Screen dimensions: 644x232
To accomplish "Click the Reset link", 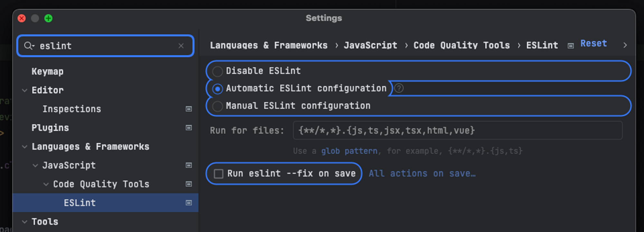I will point(593,43).
